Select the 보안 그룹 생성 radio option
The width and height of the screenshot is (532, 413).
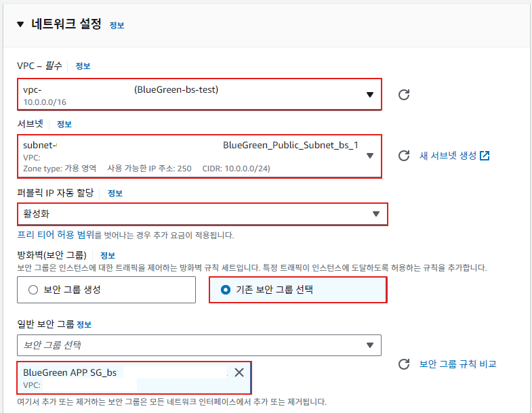[x=106, y=290]
